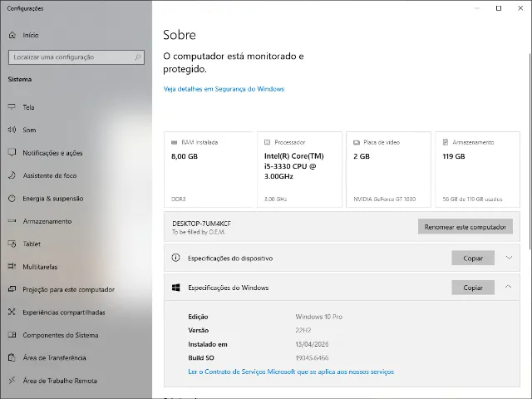Click the Assistente de foco moon icon
Screen dimensions: 532x399
point(12,175)
